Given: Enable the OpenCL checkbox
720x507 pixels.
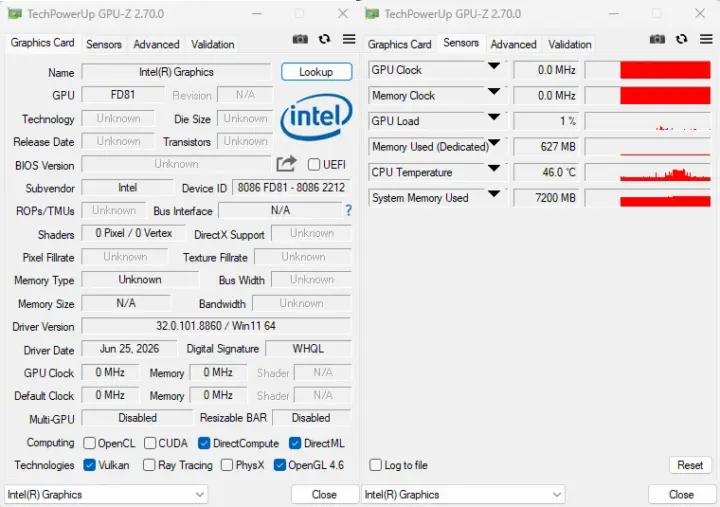Looking at the screenshot, I should (x=90, y=443).
